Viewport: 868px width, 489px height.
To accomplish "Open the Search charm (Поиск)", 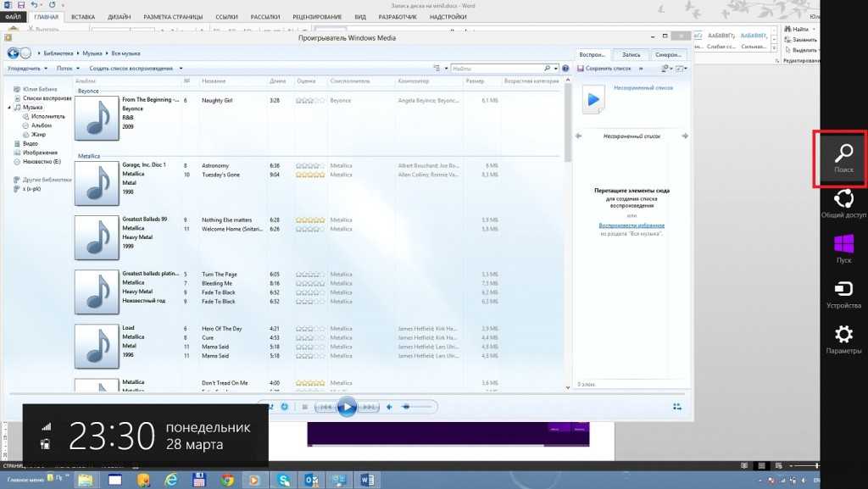I will click(x=843, y=158).
